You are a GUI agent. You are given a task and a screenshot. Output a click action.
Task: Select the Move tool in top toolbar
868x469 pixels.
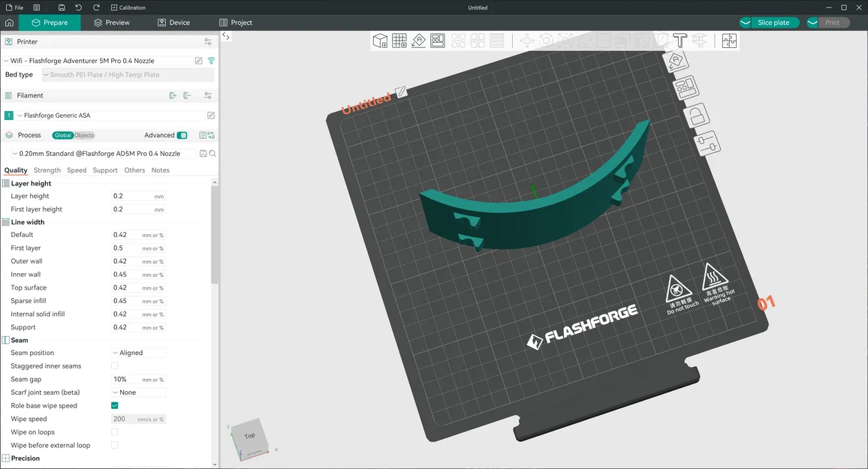tap(527, 41)
